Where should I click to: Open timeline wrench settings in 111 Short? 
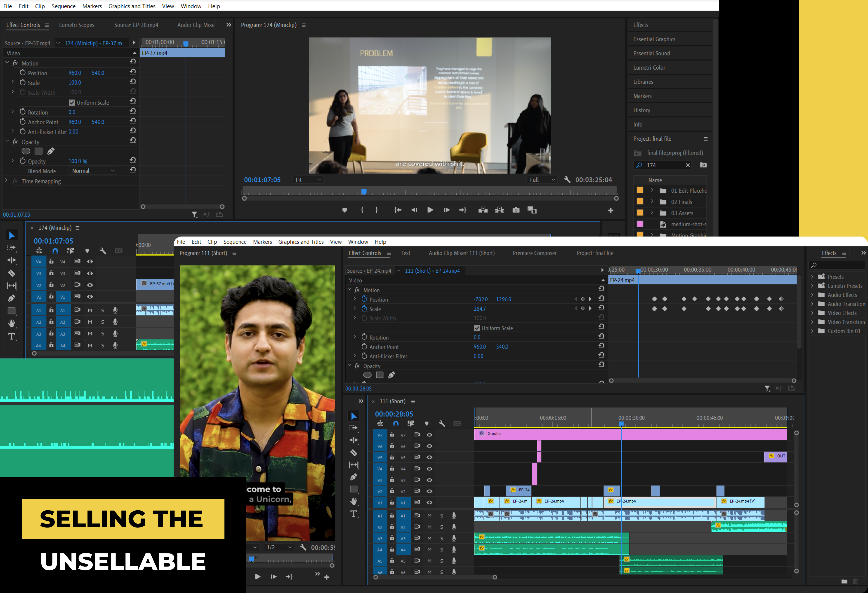pos(442,424)
